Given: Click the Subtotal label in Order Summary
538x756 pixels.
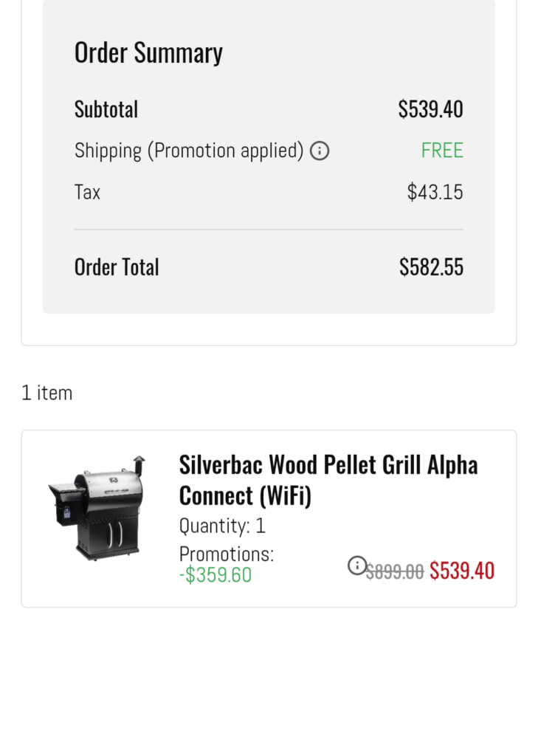Looking at the screenshot, I should (106, 109).
